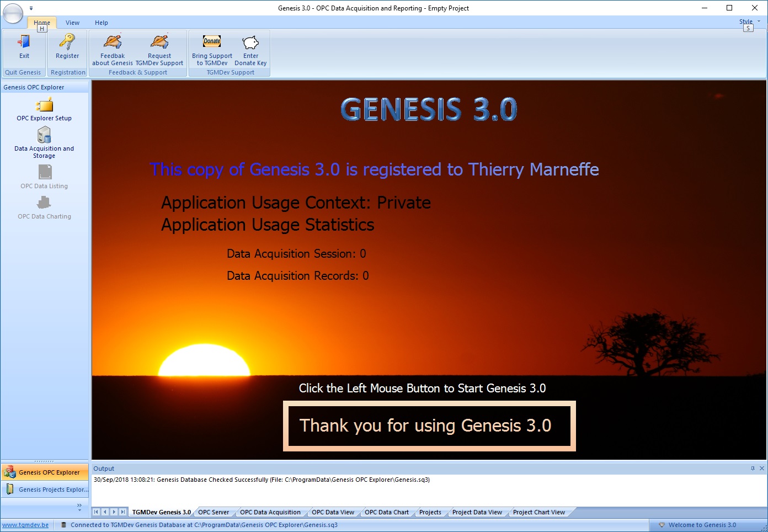Expand navigation pane configure chevron

click(x=79, y=507)
